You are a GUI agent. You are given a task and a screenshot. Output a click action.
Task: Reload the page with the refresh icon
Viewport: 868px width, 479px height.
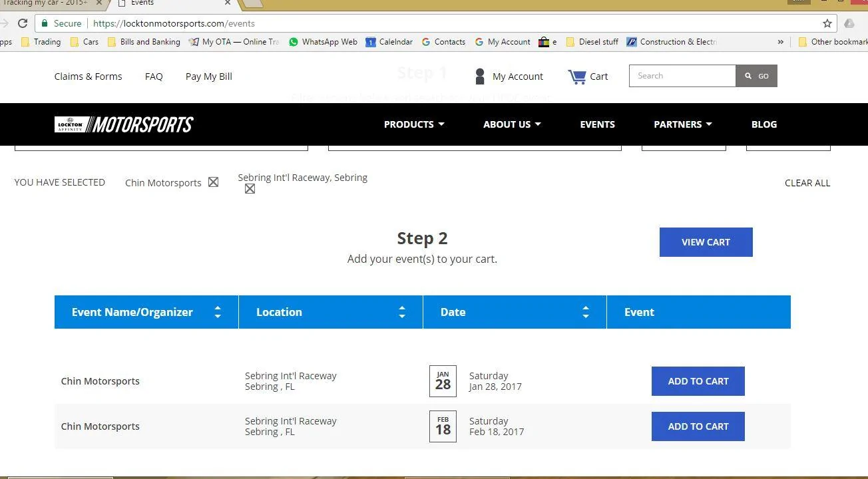pyautogui.click(x=23, y=23)
